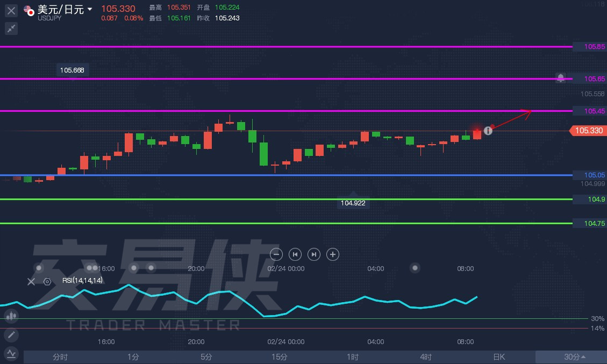
Task: Expand the 30分 timeframe menu
Action: point(572,357)
